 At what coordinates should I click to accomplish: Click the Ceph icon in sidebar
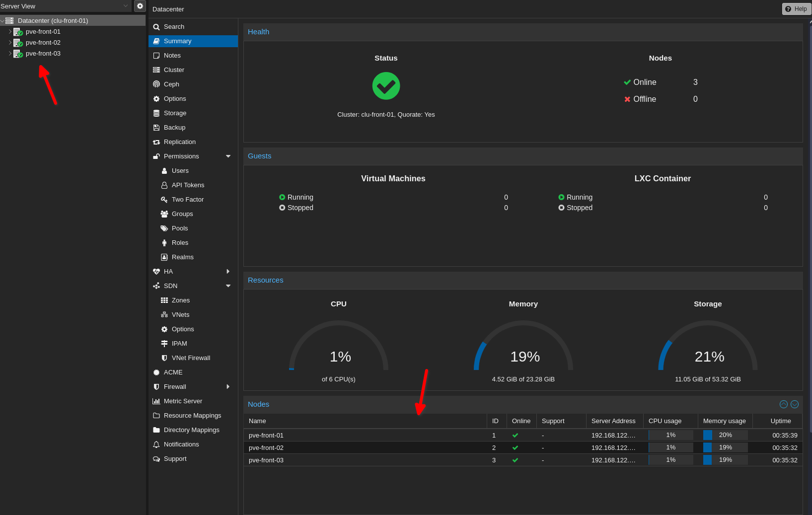tap(156, 84)
